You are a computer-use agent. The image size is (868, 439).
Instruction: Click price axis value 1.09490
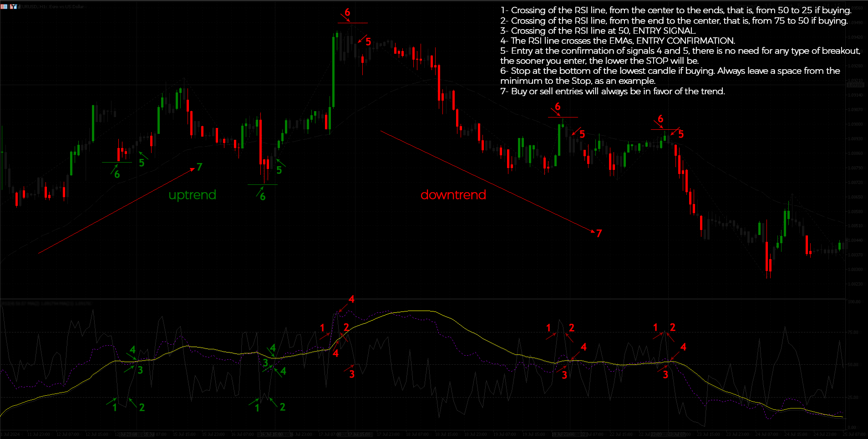[x=856, y=23]
